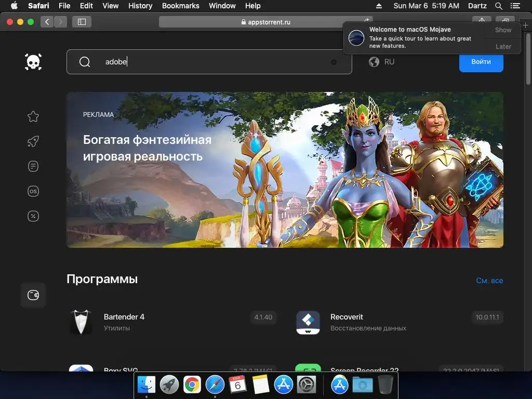Click the Dartz user name in menu bar

tap(477, 6)
